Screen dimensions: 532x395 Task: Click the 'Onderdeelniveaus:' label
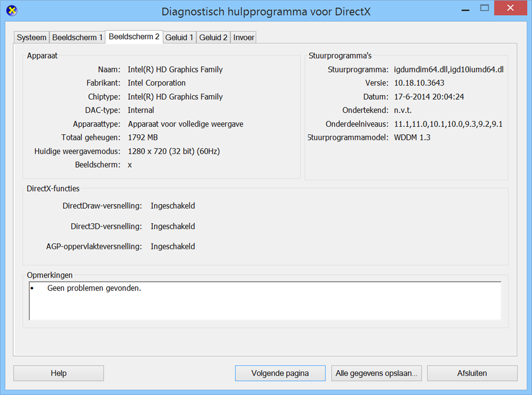pos(357,124)
